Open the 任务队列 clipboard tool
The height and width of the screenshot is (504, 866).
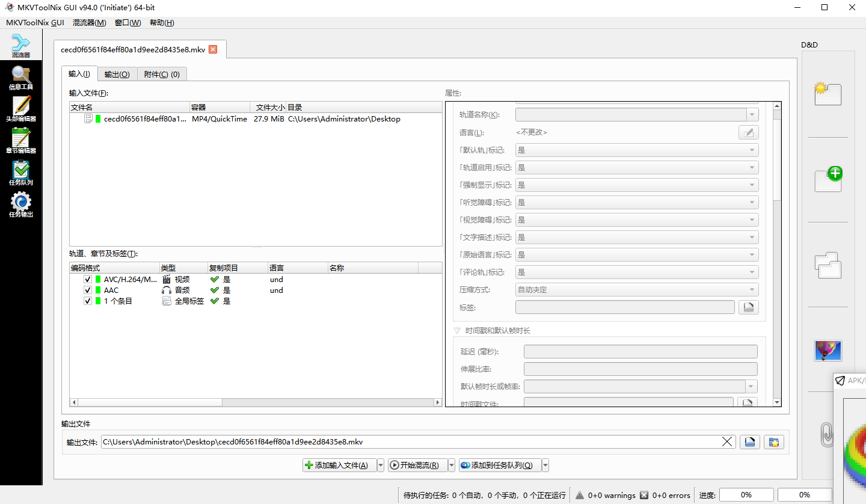21,174
